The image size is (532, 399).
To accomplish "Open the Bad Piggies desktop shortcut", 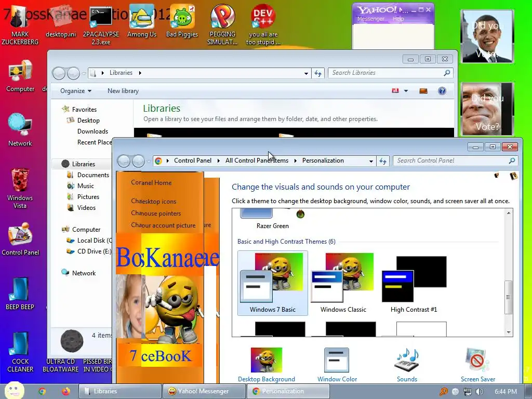I will (x=182, y=21).
